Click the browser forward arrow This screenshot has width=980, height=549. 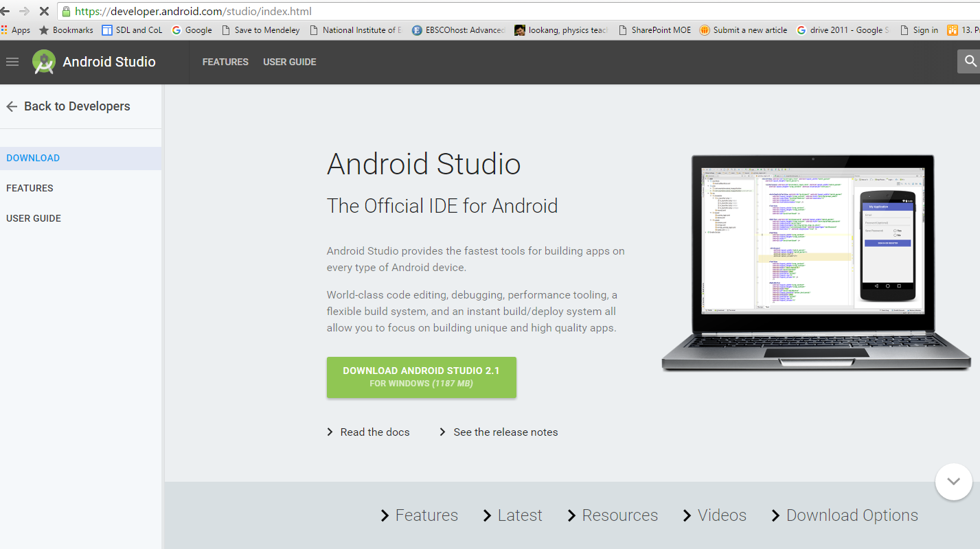(24, 11)
